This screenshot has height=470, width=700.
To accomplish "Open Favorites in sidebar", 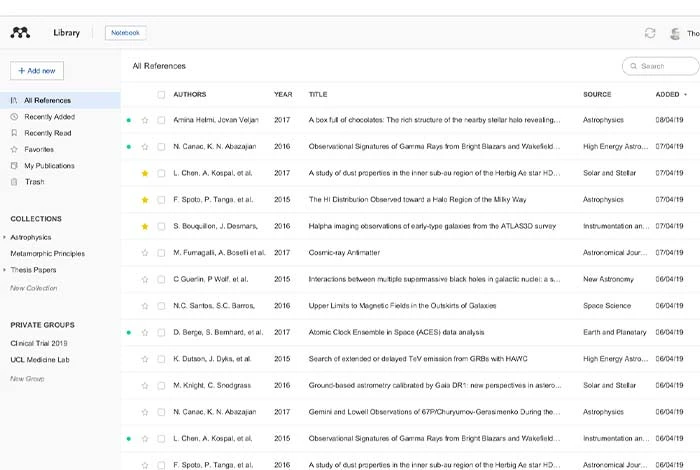I will [39, 149].
